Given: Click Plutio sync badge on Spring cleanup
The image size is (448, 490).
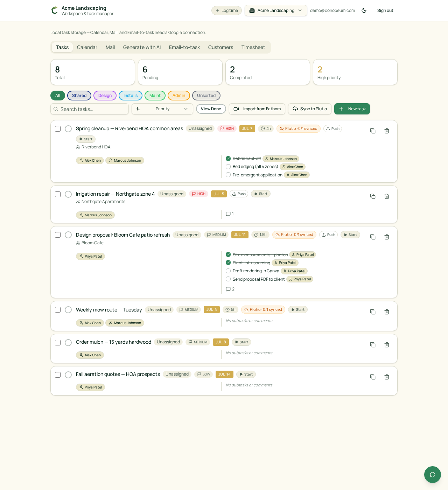Looking at the screenshot, I should pyautogui.click(x=299, y=129).
